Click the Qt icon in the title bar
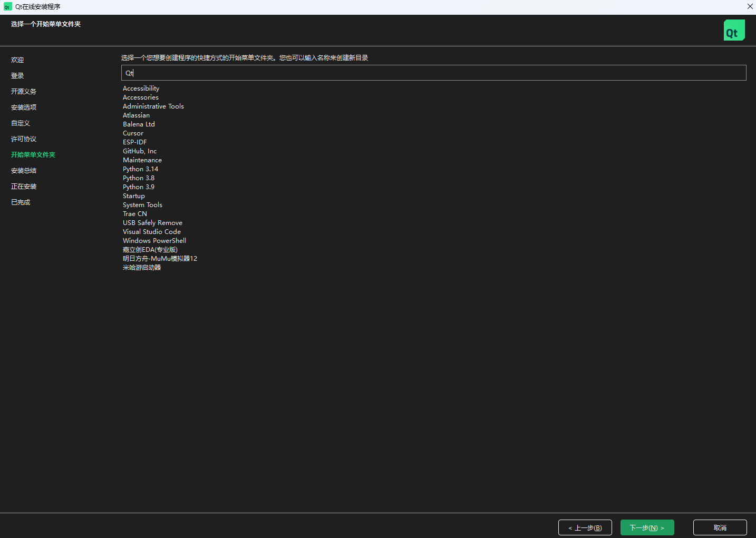Screen dimensions: 756x538 click(x=7, y=7)
